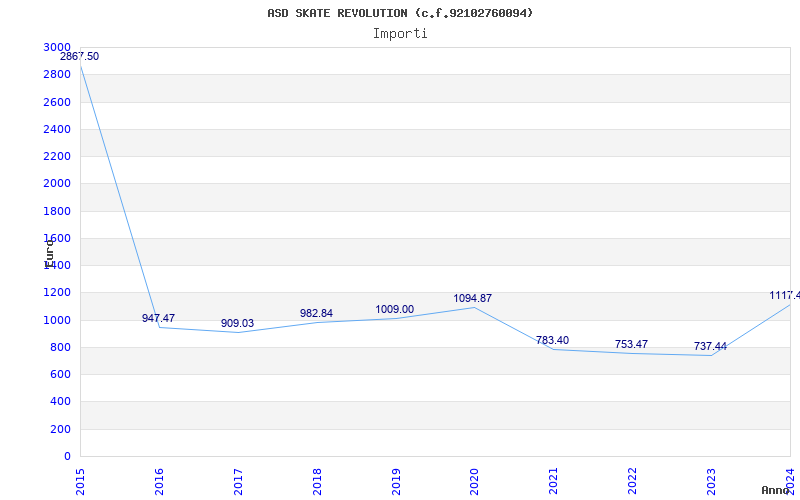Click the 737.44 lowest value label
This screenshot has height=500, width=800.
[x=710, y=347]
